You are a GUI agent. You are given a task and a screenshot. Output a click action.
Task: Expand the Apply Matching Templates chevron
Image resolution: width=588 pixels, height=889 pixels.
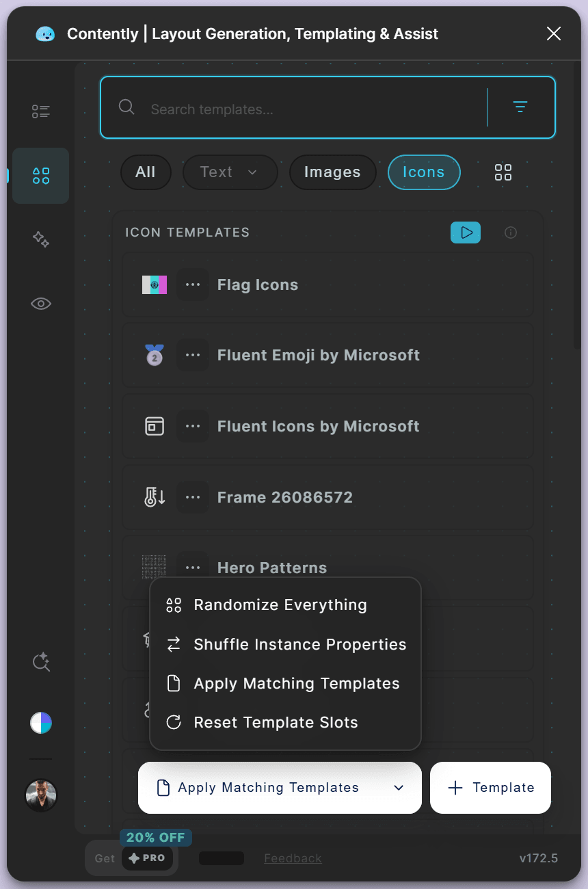tap(399, 788)
